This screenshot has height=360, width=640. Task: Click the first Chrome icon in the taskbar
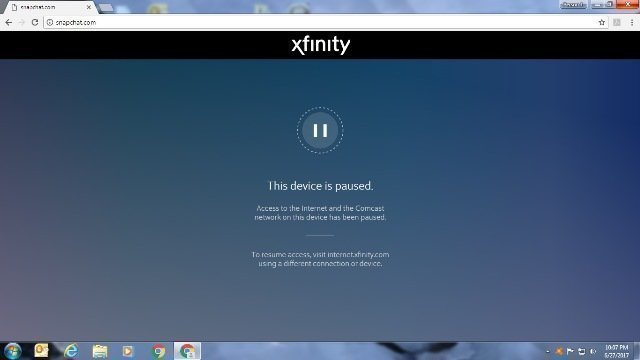click(x=158, y=351)
